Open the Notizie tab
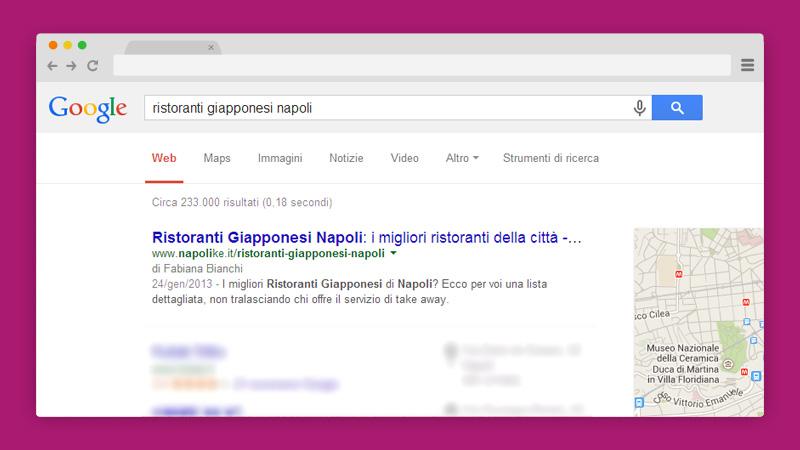800x450 pixels. click(x=346, y=158)
